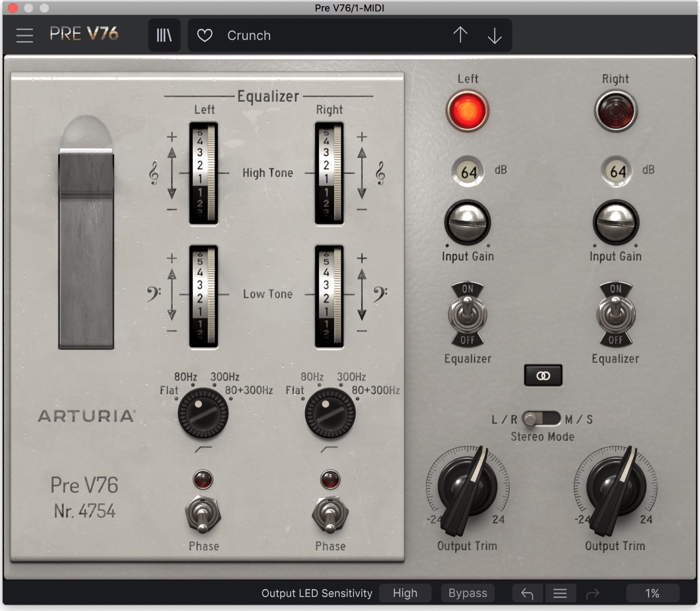Switch Stereo Mode between L/R and M/S
Image resolution: width=700 pixels, height=611 pixels.
(x=541, y=419)
